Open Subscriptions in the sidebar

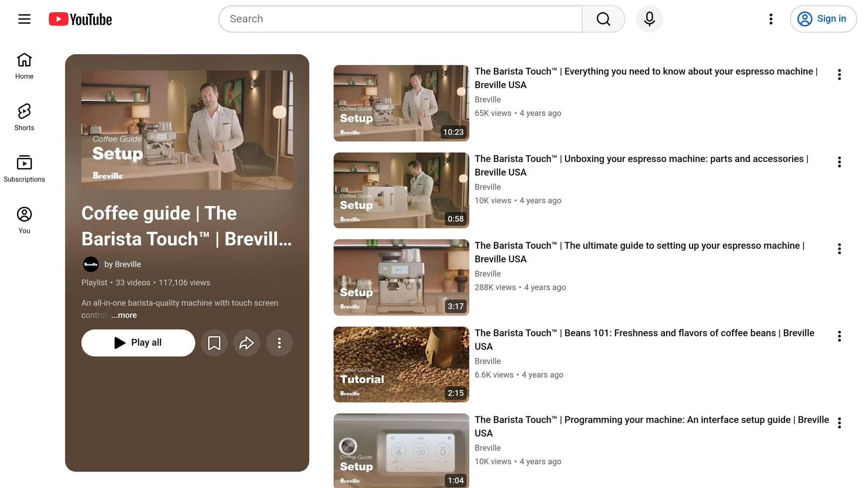(24, 169)
